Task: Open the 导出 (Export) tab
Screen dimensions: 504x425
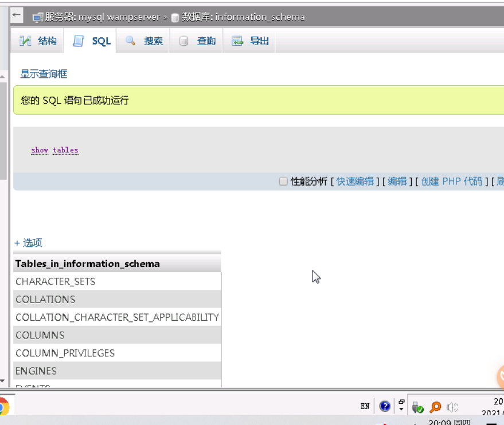Action: pyautogui.click(x=249, y=41)
